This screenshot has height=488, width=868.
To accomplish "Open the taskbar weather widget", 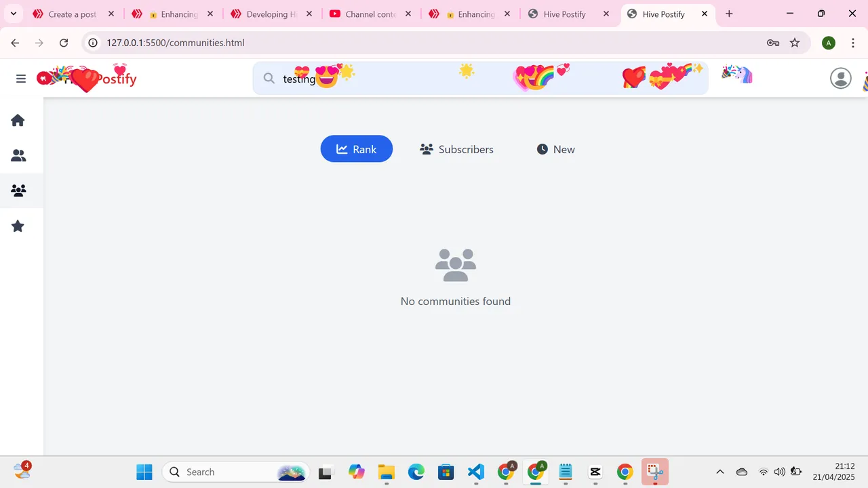I will (x=22, y=470).
